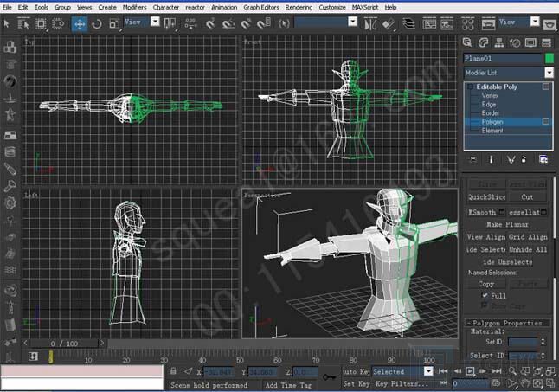Open the Material Editor
Viewport: 559px width, 392px height.
tap(468, 24)
